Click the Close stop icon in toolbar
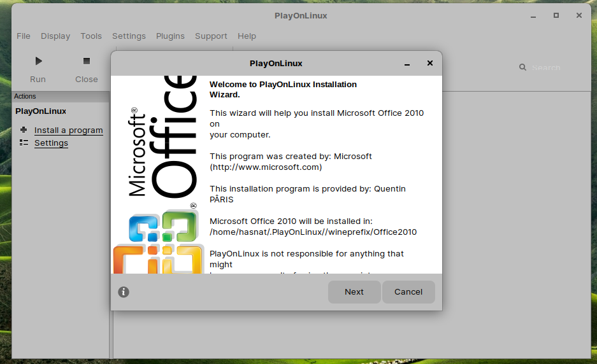Screen dimensions: 597x364 point(87,61)
